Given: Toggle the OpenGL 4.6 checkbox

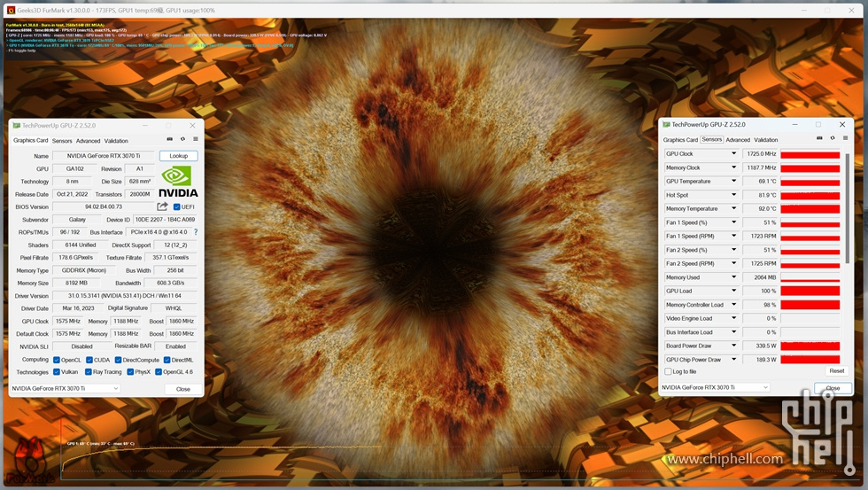Looking at the screenshot, I should coord(159,372).
